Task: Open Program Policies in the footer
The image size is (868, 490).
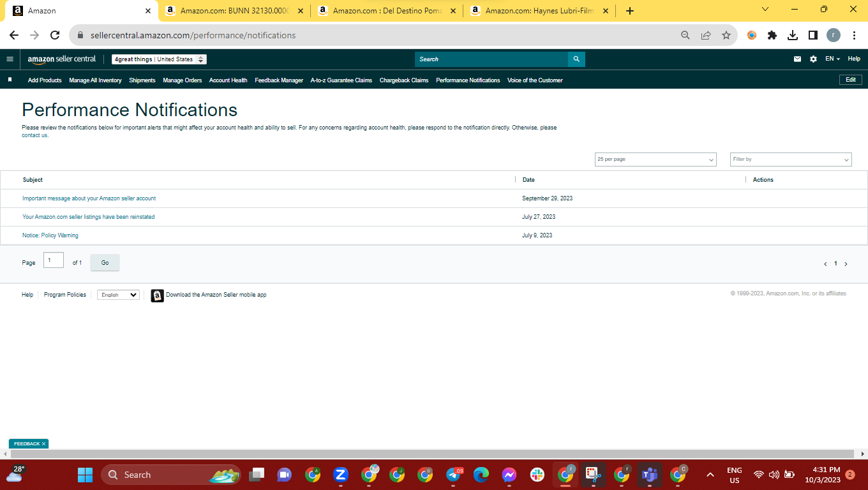Action: [65, 295]
